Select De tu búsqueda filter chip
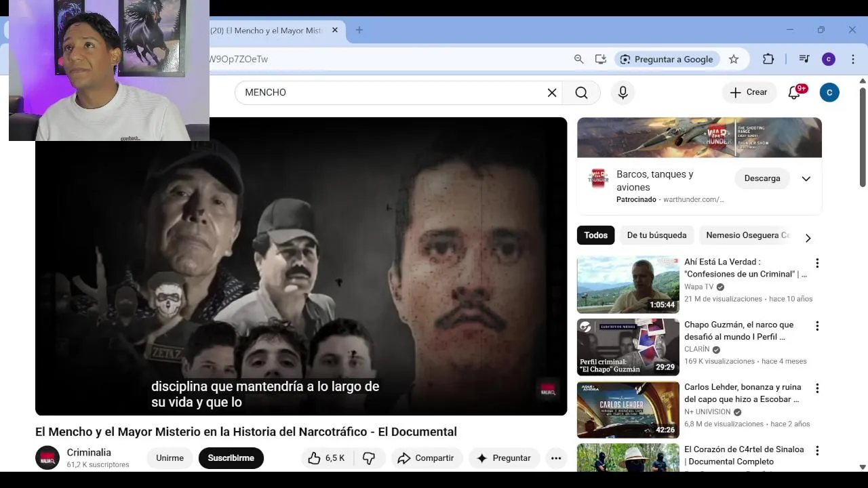 [656, 235]
